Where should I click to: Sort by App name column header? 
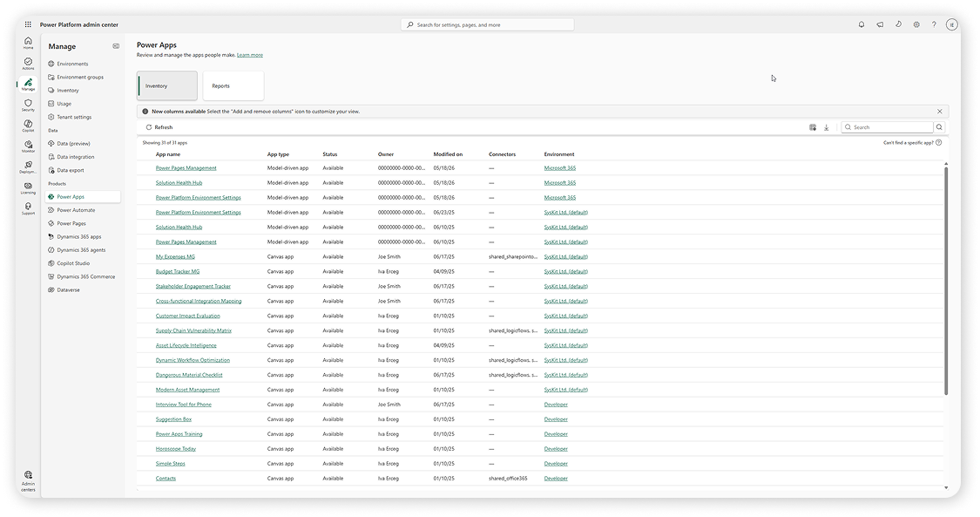point(168,153)
